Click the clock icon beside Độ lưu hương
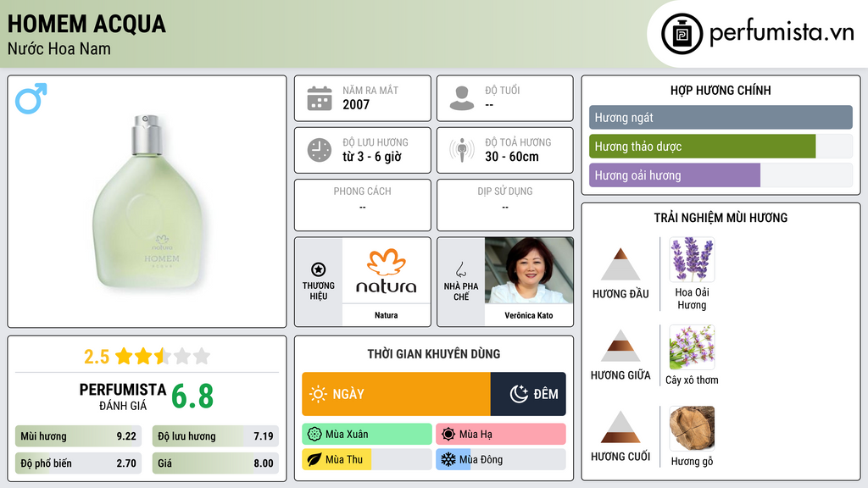The width and height of the screenshot is (868, 488). (320, 150)
